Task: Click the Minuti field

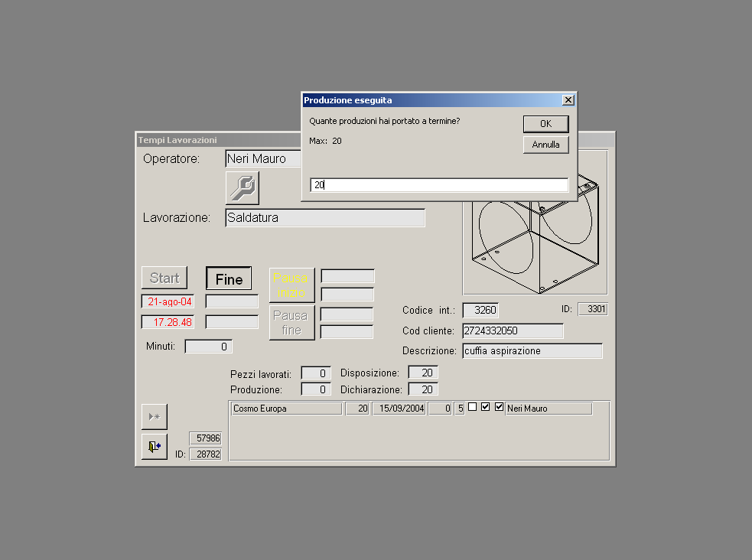Action: pos(209,347)
